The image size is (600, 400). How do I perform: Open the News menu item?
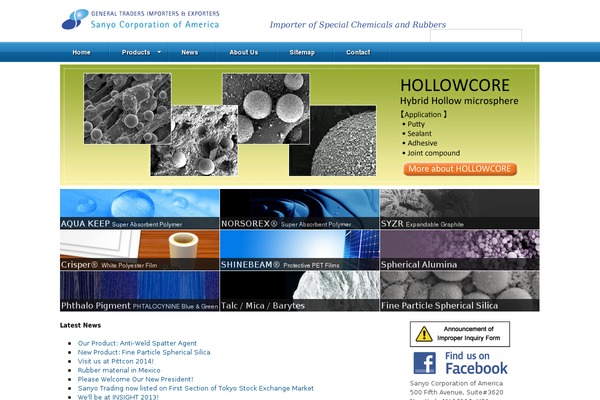pos(190,52)
